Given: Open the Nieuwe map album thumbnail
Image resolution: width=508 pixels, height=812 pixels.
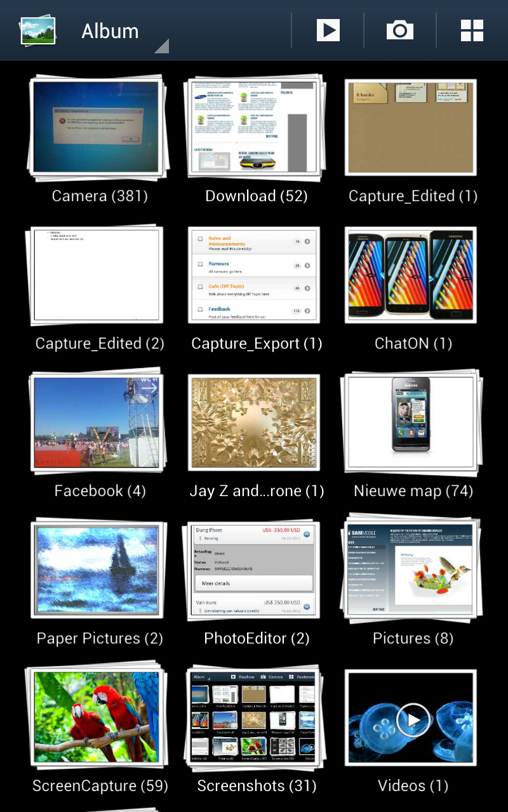Looking at the screenshot, I should point(411,422).
